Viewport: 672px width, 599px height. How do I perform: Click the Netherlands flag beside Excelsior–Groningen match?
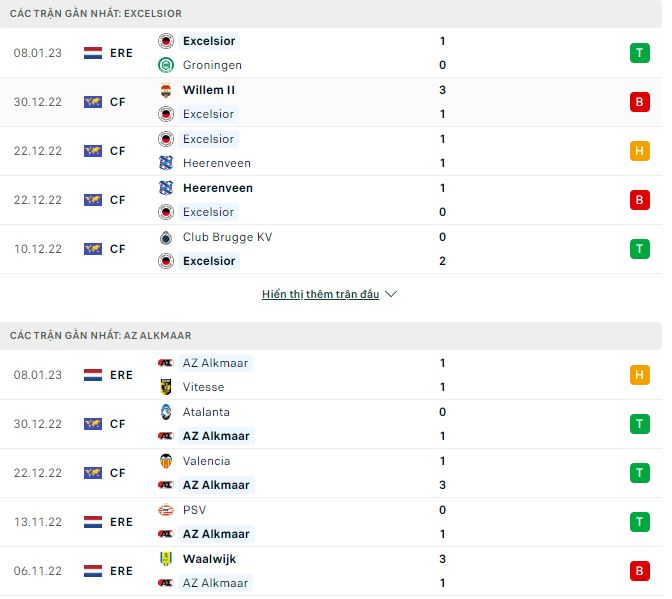click(x=93, y=53)
